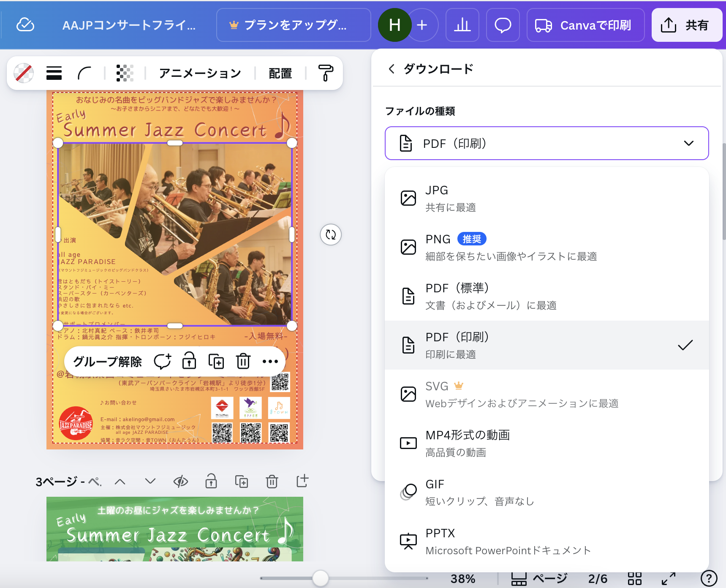Open the more options ellipsis menu

pyautogui.click(x=270, y=361)
